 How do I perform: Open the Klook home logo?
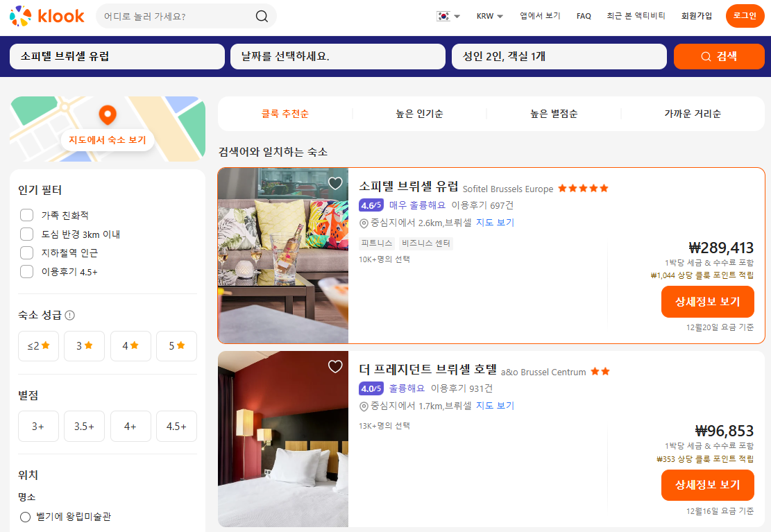click(x=46, y=16)
